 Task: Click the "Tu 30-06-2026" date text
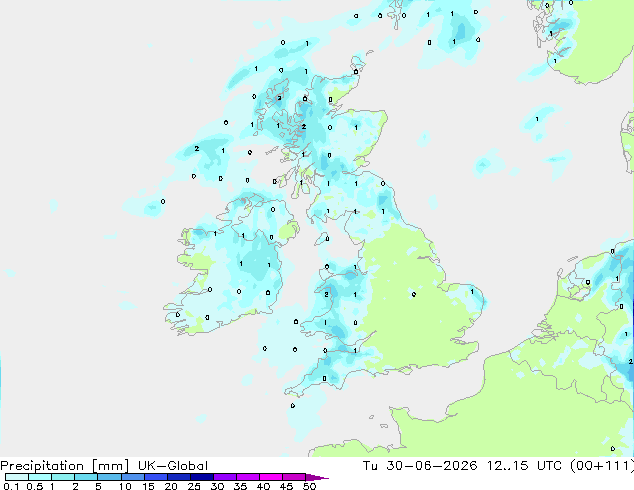(x=420, y=466)
